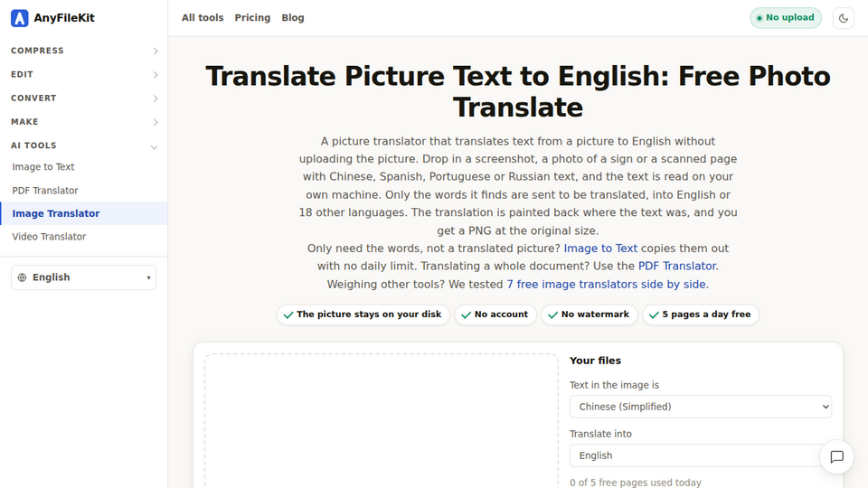Screen dimensions: 868x488
Task: Follow the Image to Text link in the description
Action: [600, 249]
